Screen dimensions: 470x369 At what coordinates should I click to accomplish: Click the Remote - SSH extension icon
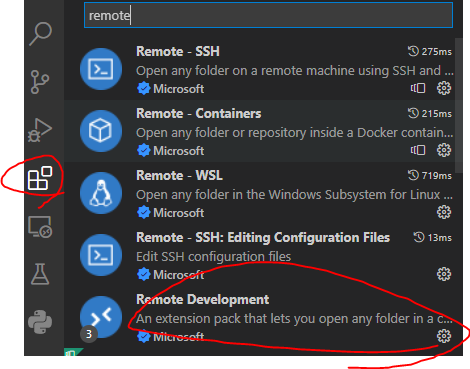click(101, 69)
